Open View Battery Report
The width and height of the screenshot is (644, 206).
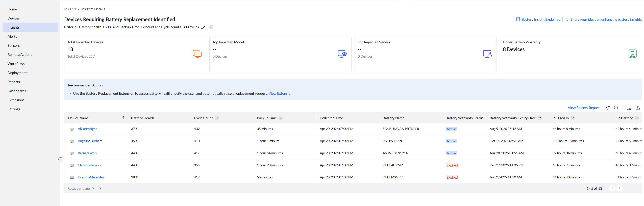tap(583, 107)
